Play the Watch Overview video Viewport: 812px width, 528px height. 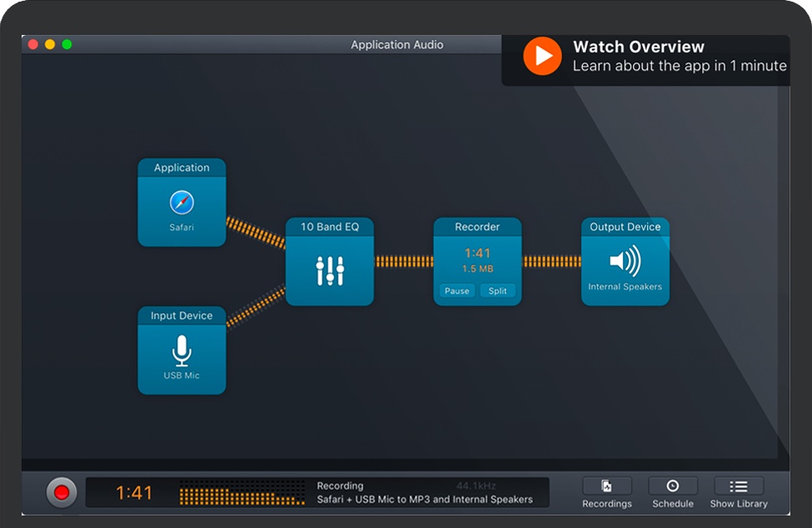click(x=542, y=56)
